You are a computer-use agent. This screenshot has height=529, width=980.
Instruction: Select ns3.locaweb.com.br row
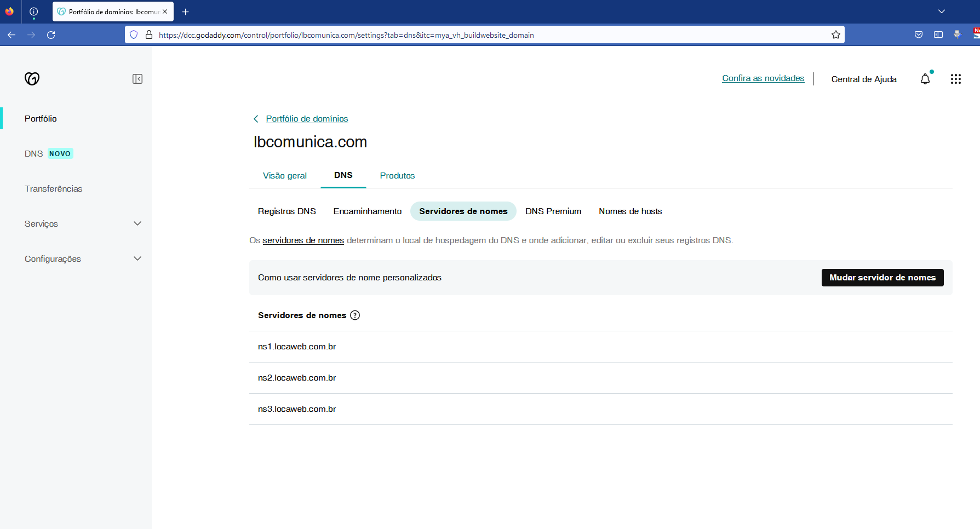coord(601,409)
